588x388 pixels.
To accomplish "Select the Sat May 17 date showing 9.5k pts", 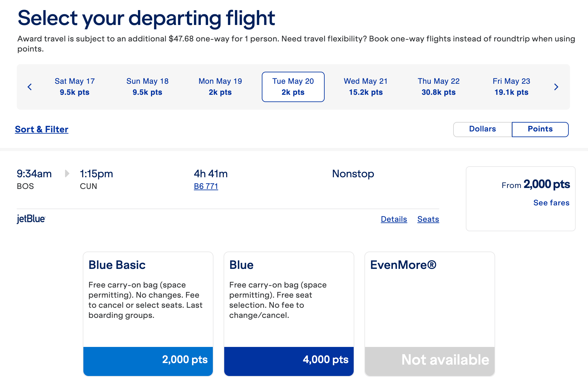I will [75, 87].
